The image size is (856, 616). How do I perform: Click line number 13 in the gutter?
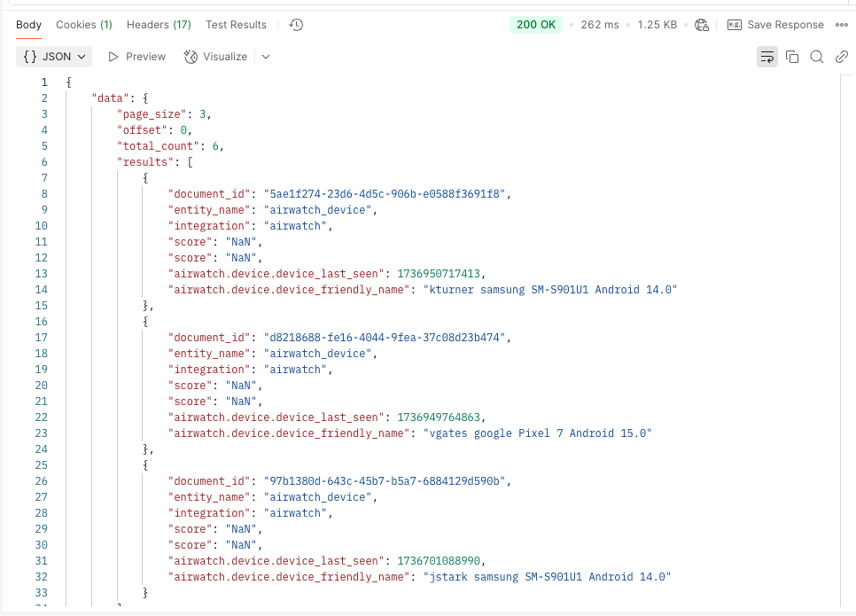[x=41, y=273]
